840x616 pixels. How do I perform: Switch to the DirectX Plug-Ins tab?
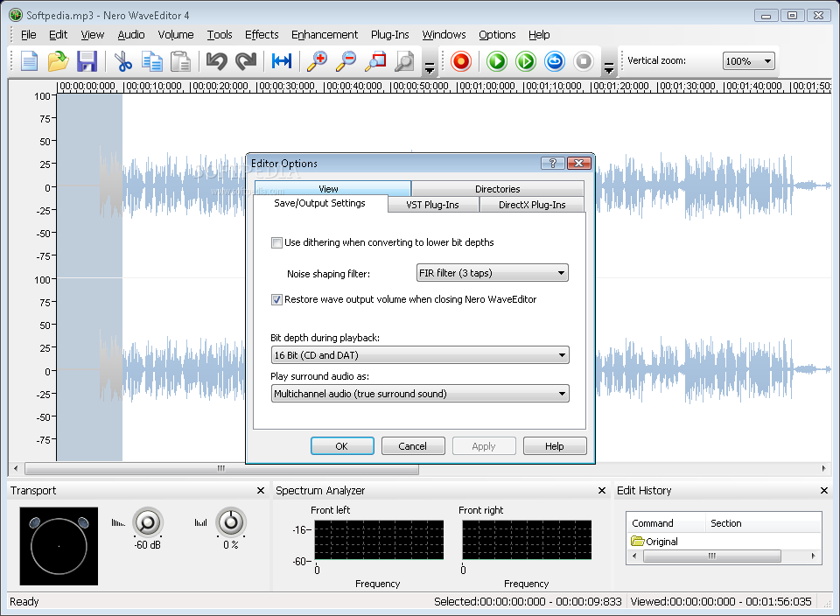[532, 205]
